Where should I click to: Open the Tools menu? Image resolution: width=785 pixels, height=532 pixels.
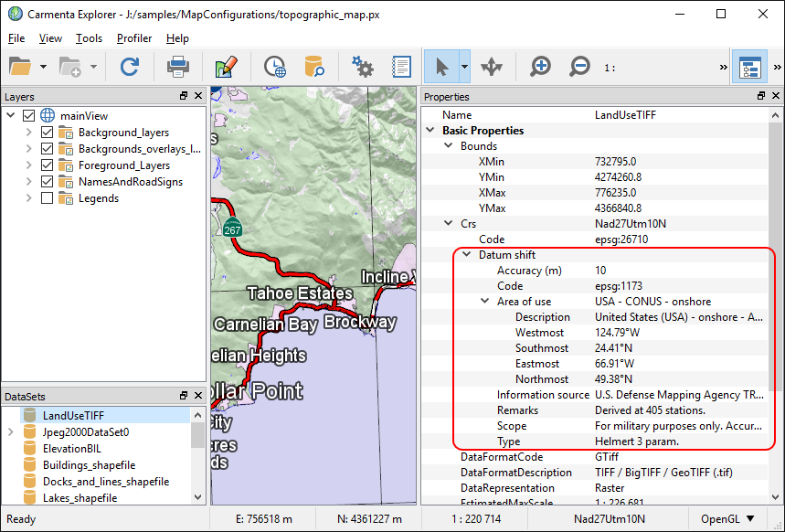pyautogui.click(x=89, y=38)
